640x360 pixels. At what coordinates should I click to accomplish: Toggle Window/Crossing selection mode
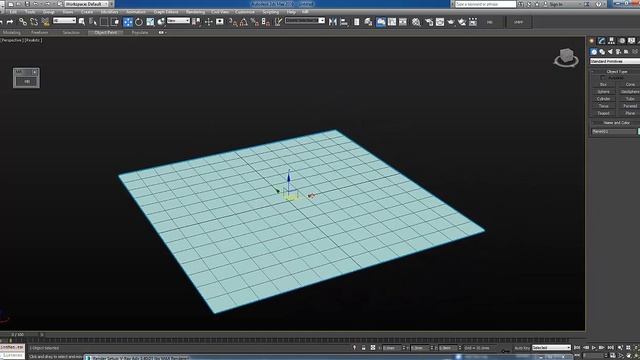(x=115, y=22)
